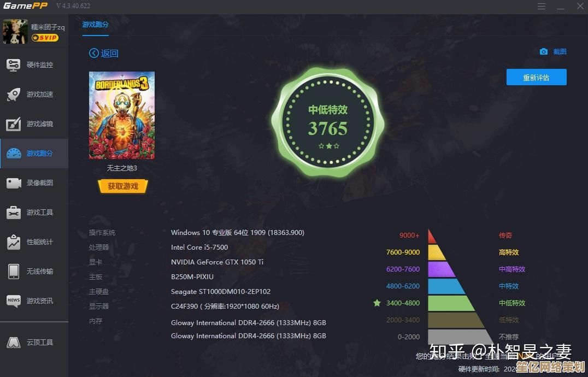
Task: Select 录像截图 sidebar label
Action: point(40,183)
